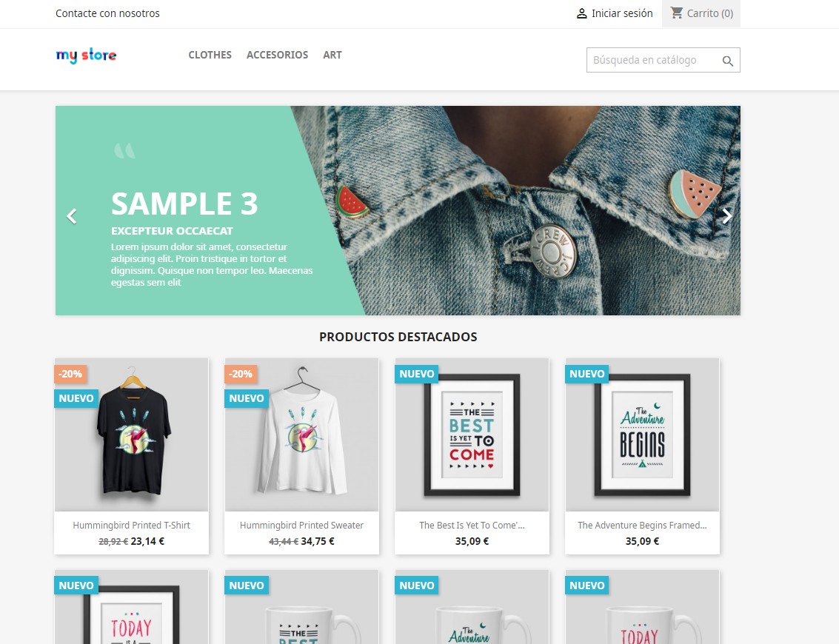View The Best Is Yet To Come poster
Viewport: 839px width, 644px height.
pos(472,435)
